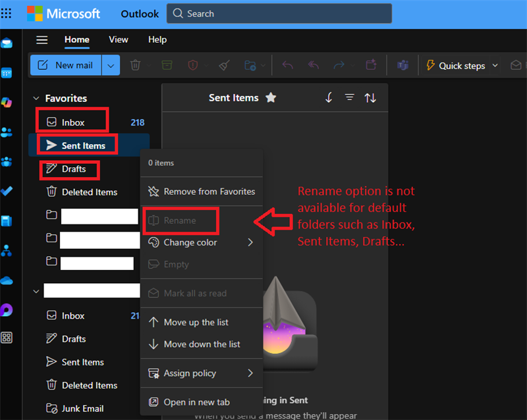Click the Reply arrow icon

[x=287, y=65]
